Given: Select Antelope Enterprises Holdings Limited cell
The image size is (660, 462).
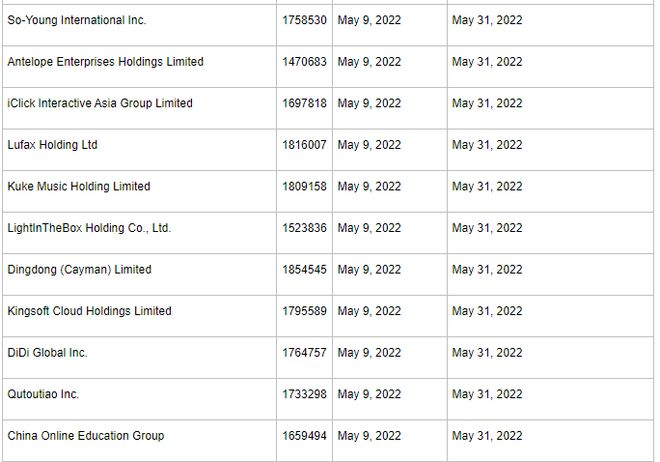Looking at the screenshot, I should 105,62.
